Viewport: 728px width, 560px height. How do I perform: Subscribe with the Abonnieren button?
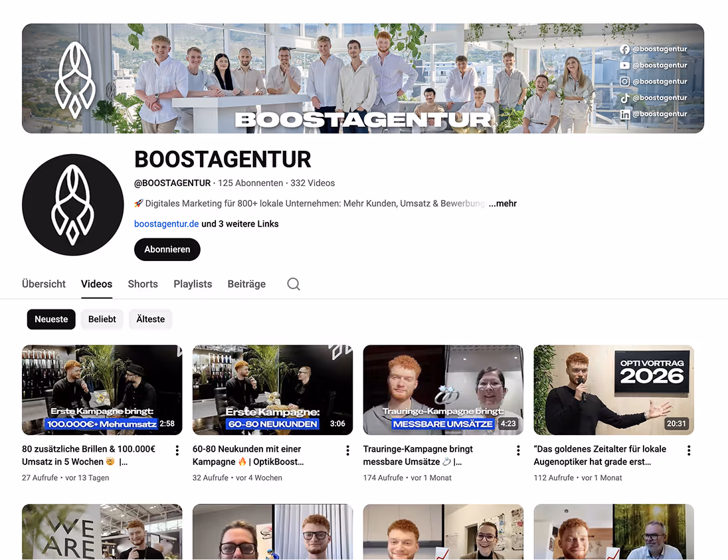click(167, 249)
